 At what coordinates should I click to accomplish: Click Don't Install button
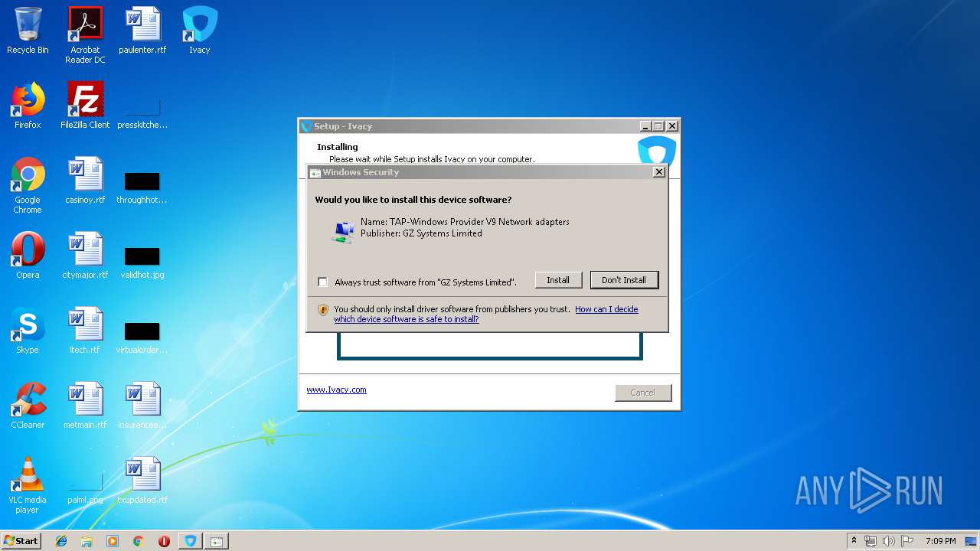click(x=624, y=280)
